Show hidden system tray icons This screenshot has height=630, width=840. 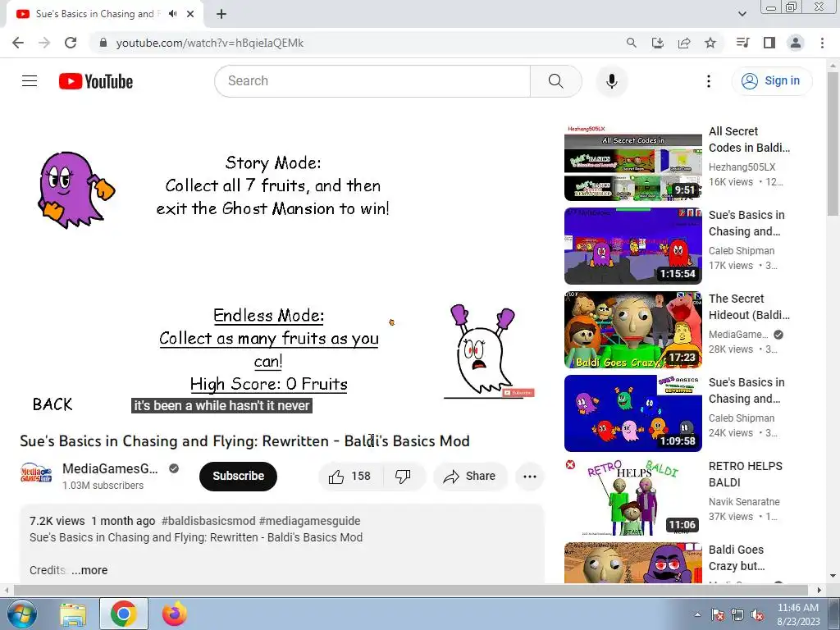(x=697, y=614)
